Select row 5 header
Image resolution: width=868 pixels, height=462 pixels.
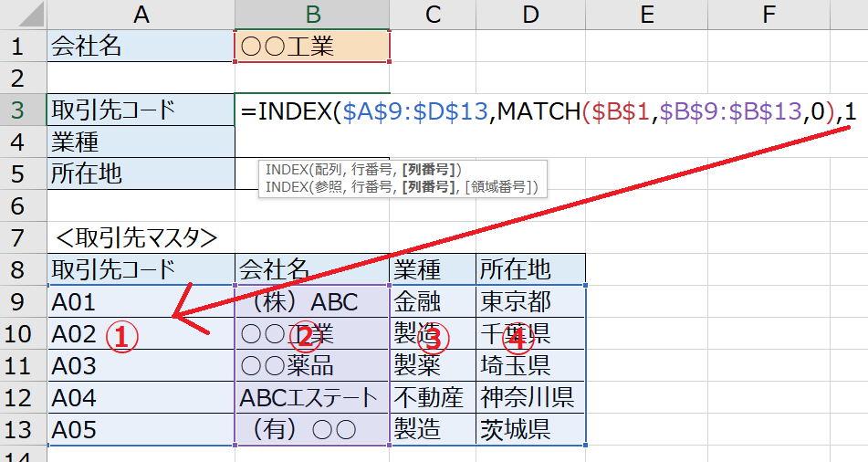(x=23, y=174)
